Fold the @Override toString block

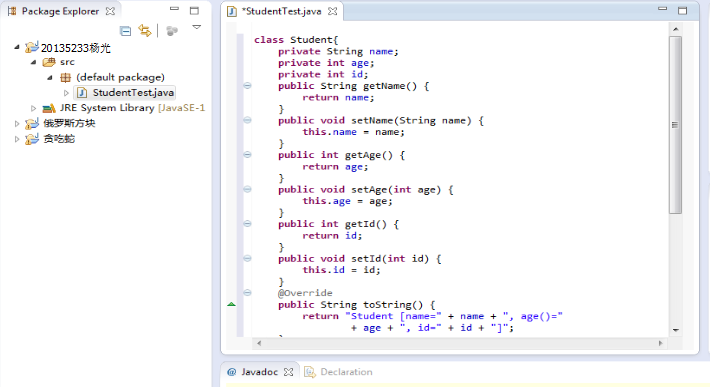click(x=247, y=292)
